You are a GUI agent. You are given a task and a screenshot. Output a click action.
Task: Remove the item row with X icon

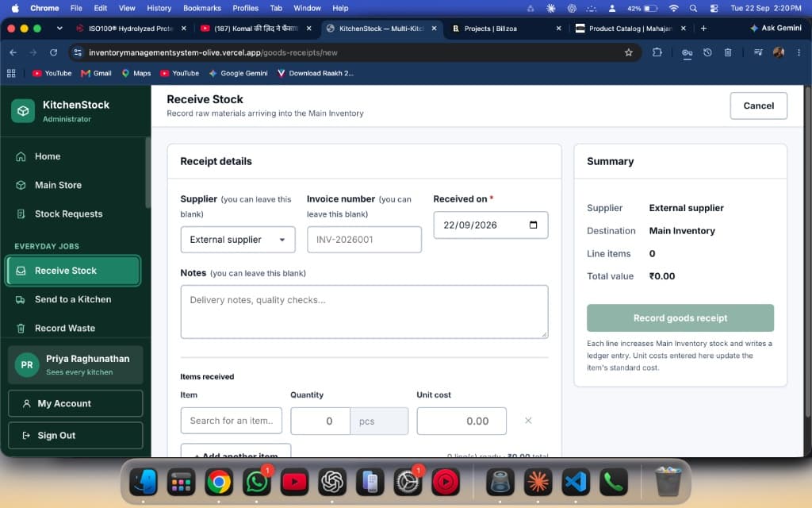[x=528, y=421]
